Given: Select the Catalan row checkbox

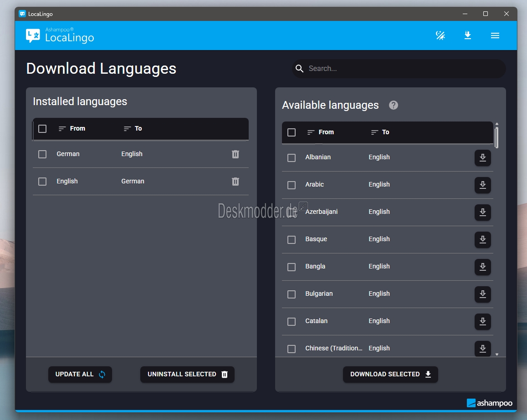Looking at the screenshot, I should pyautogui.click(x=292, y=322).
